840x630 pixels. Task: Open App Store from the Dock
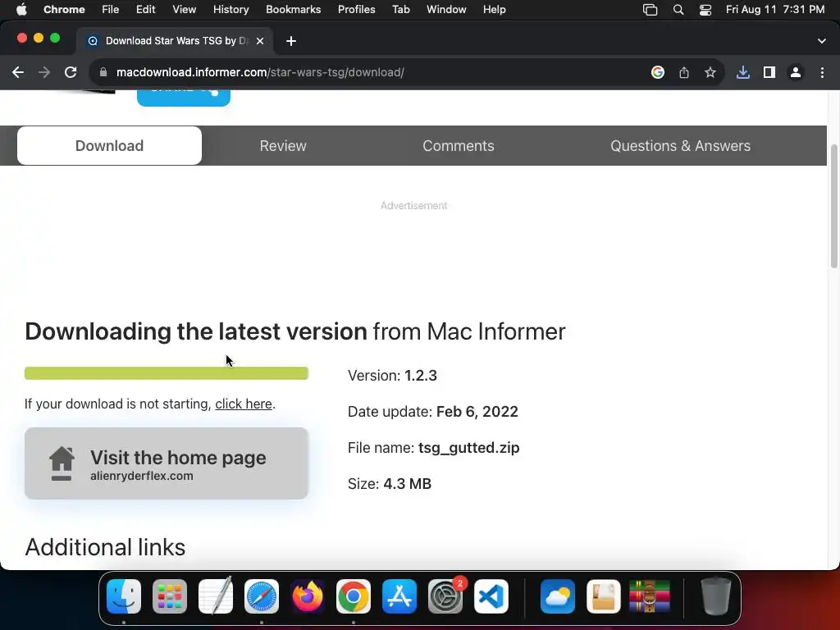[399, 596]
